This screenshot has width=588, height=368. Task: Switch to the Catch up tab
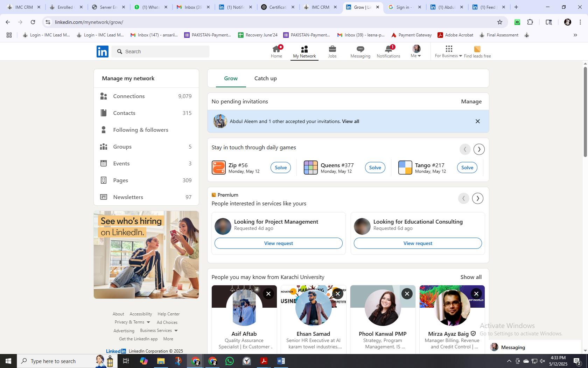[266, 79]
